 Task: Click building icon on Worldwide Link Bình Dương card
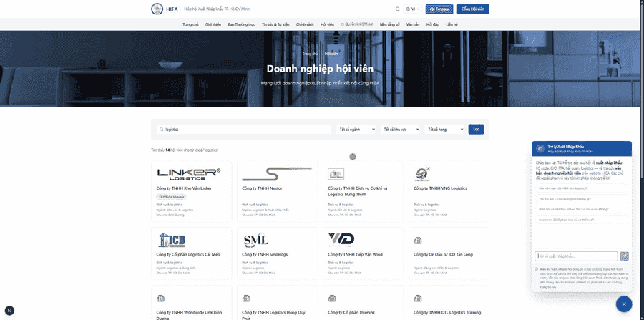pos(160,299)
